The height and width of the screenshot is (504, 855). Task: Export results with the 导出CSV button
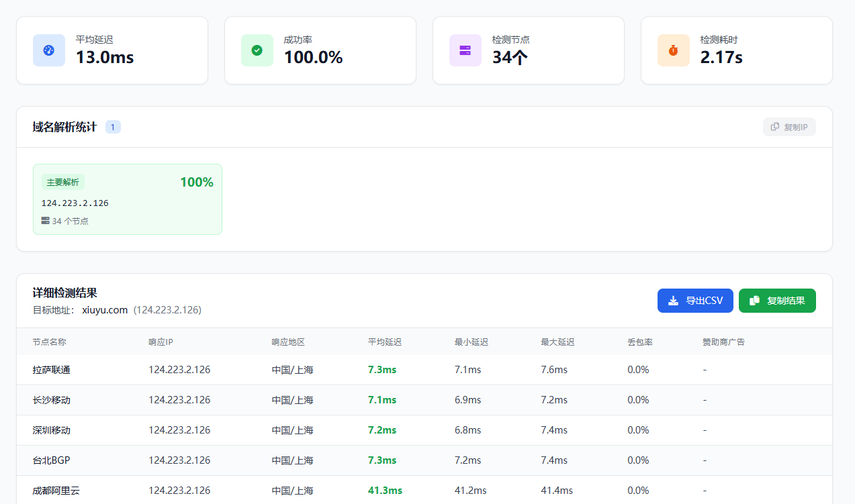coord(695,301)
